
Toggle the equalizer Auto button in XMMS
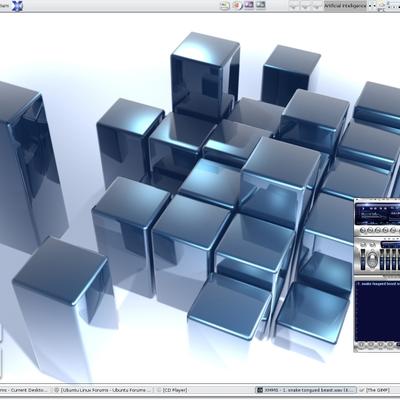373,244
